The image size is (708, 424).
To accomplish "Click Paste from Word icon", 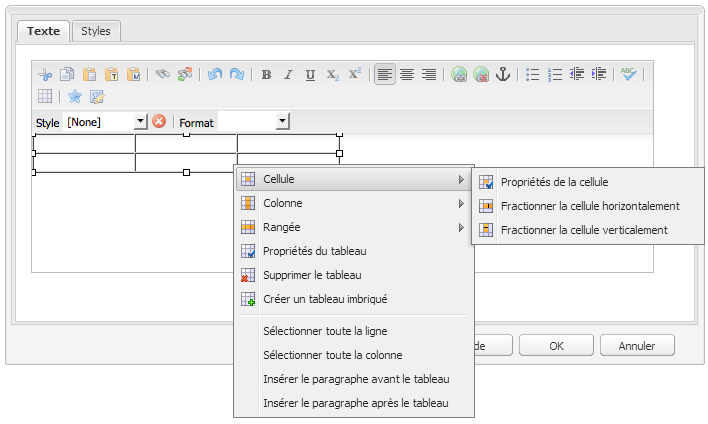I will click(x=134, y=75).
